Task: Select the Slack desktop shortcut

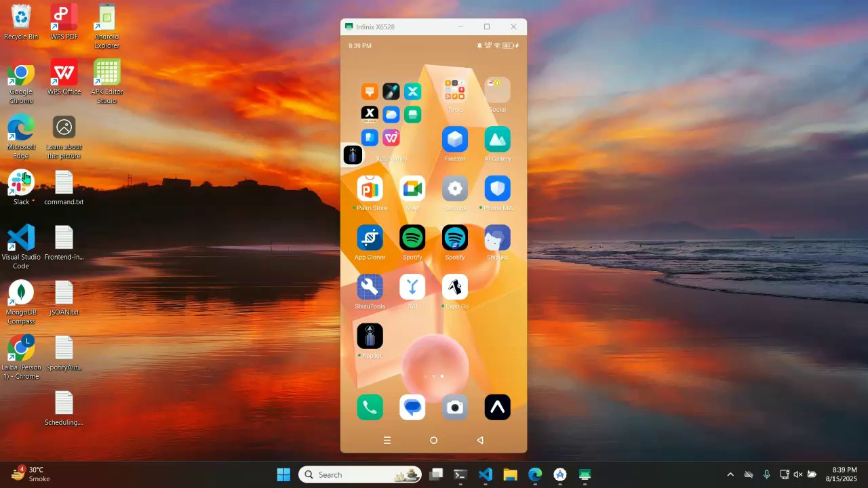Action: pyautogui.click(x=21, y=188)
